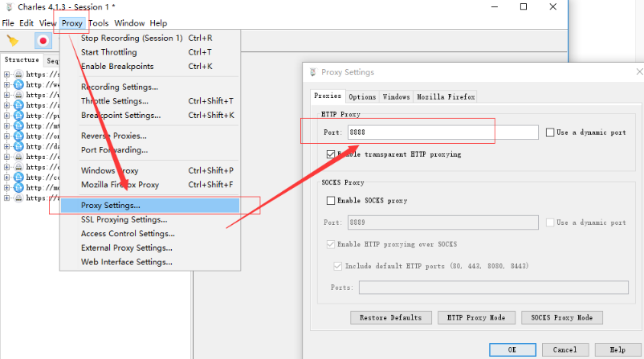Click the red record toolbar button
Screen dimensions: 644x359
[x=43, y=41]
